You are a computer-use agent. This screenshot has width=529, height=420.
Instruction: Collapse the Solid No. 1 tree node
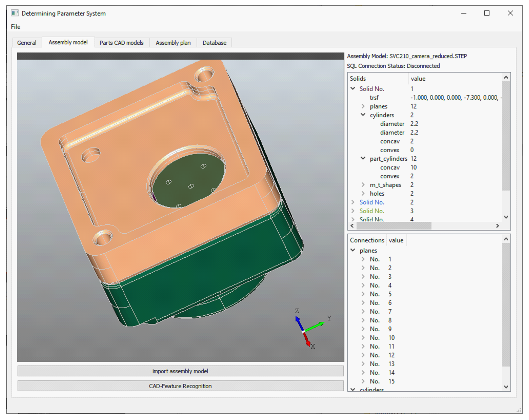353,89
